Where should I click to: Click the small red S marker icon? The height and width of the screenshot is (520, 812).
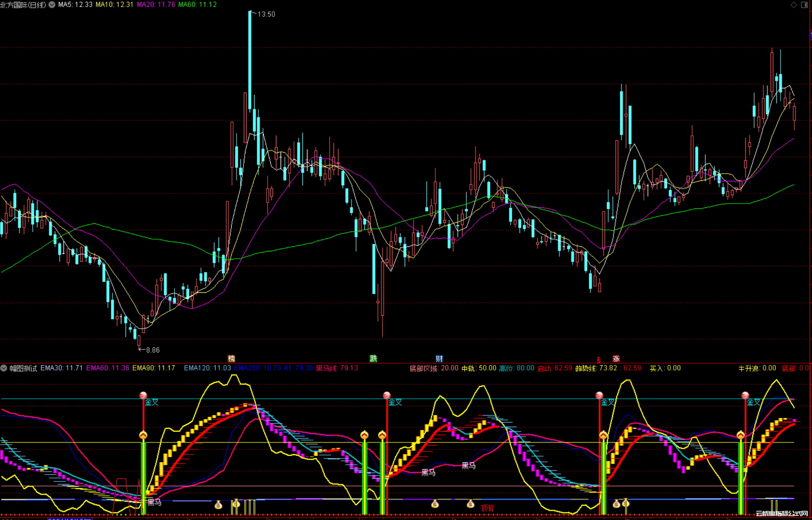point(598,360)
